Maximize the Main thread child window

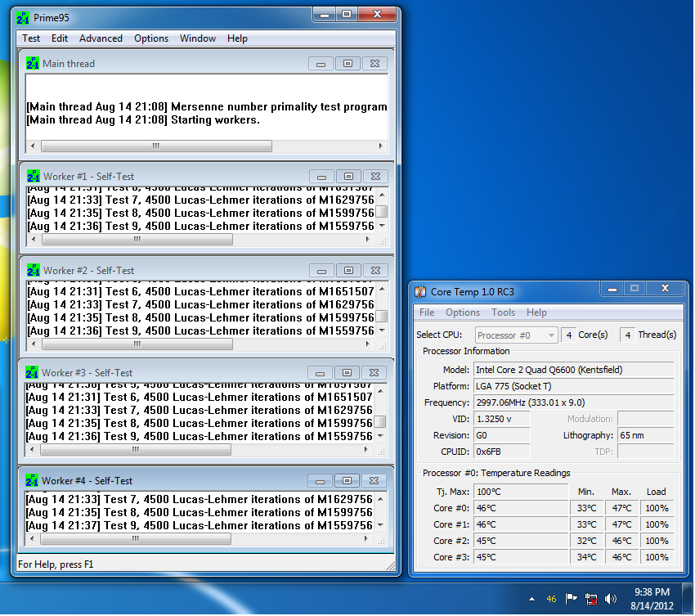point(348,64)
